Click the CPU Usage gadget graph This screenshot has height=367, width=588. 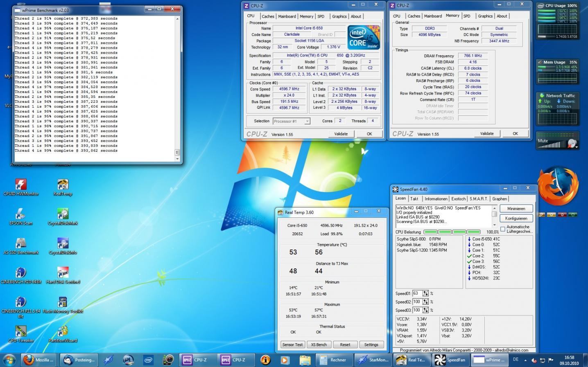coord(557,29)
